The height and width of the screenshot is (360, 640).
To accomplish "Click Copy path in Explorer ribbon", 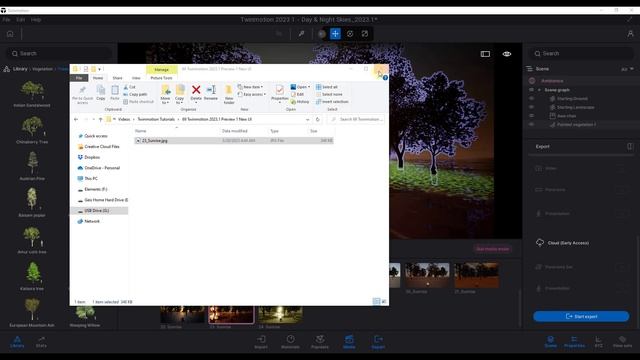I will (x=135, y=94).
